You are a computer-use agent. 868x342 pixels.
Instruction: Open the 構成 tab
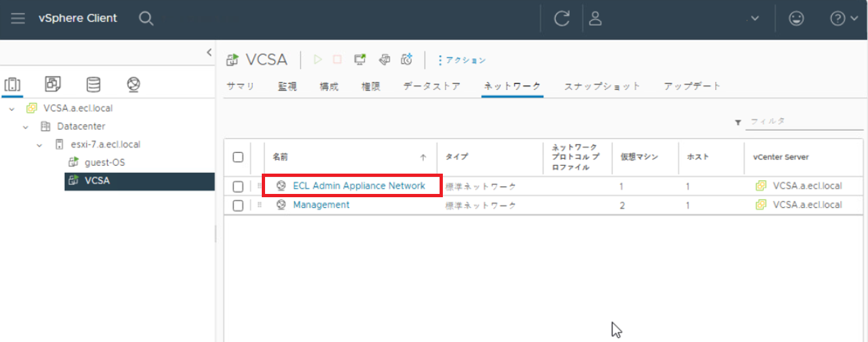tap(329, 86)
